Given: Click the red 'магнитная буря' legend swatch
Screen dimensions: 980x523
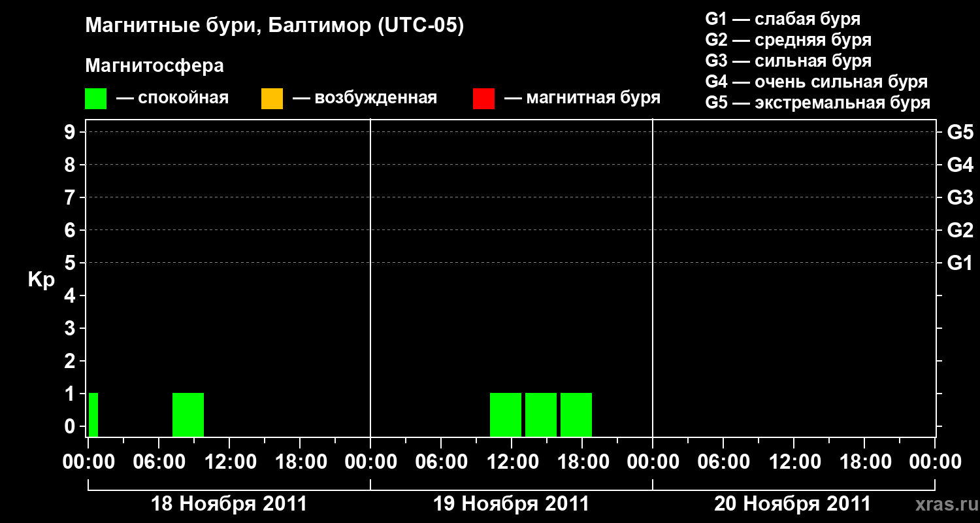Looking at the screenshot, I should click(x=483, y=99).
